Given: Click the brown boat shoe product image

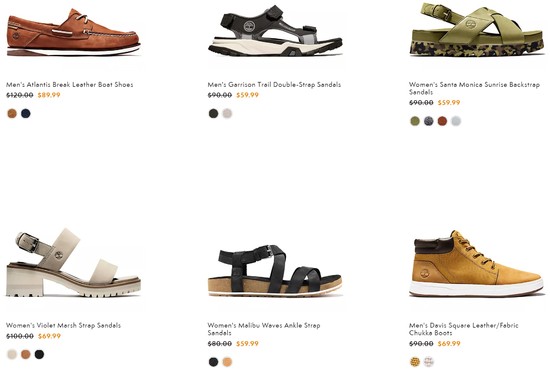Looking at the screenshot, I should pyautogui.click(x=73, y=32).
